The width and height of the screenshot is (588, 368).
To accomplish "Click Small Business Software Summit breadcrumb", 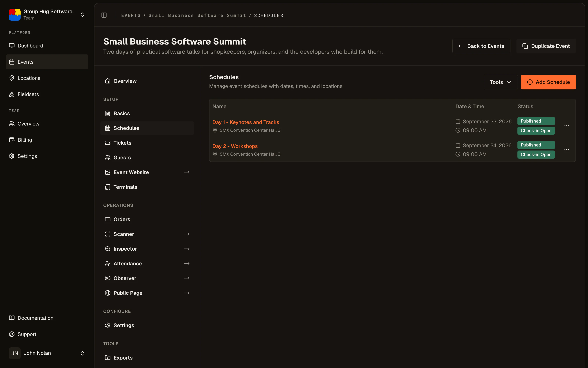I will (197, 15).
